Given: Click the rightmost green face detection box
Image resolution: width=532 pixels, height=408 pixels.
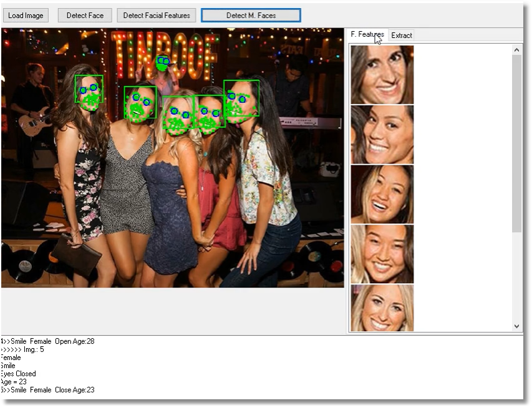Looking at the screenshot, I should point(241,98).
